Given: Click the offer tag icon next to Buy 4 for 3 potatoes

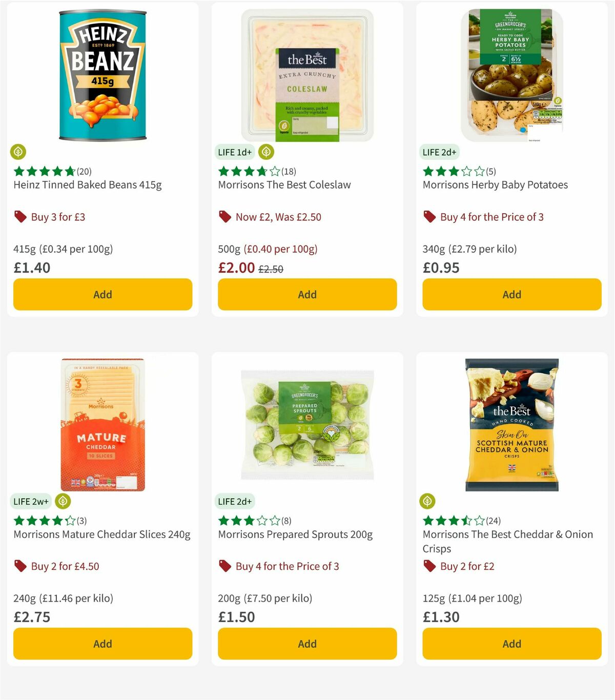Looking at the screenshot, I should pos(429,217).
